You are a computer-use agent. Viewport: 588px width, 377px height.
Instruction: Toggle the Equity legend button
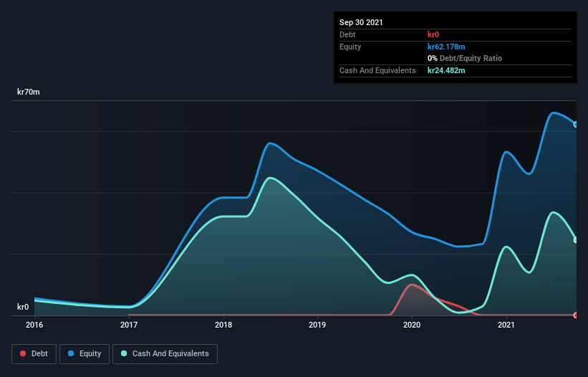pos(85,354)
